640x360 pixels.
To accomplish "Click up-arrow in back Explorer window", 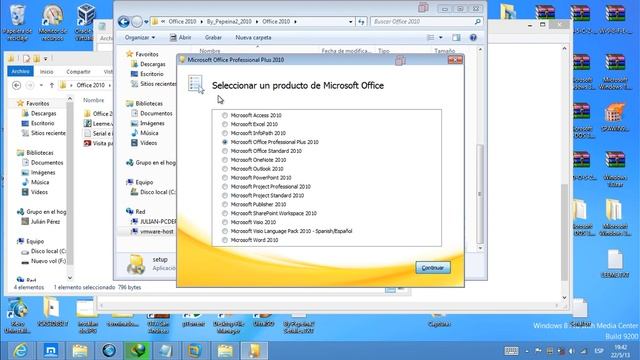I will pyautogui.click(x=51, y=85).
